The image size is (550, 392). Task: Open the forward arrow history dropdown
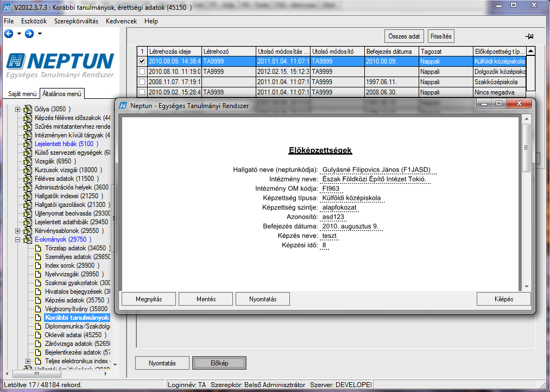click(x=40, y=34)
